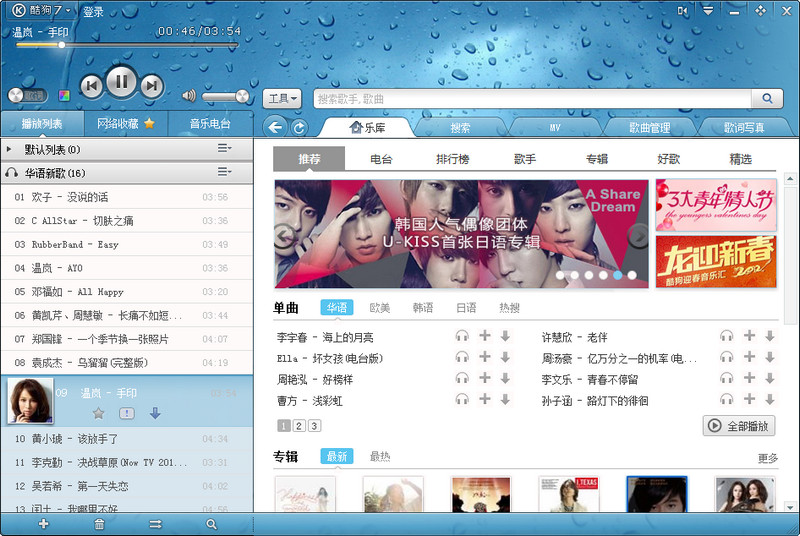Add 李文乐 - 青春不停留 plus icon
This screenshot has width=800, height=536.
click(x=749, y=378)
